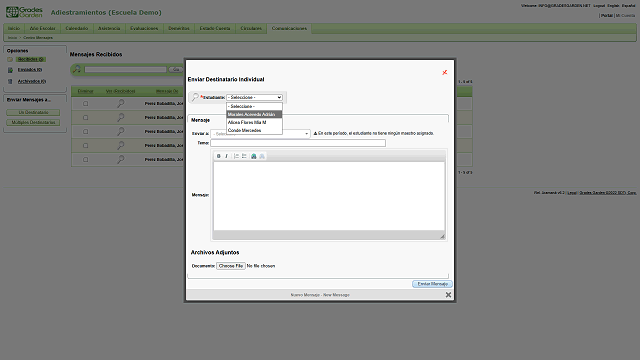
Task: Click the folder icon beside Recibidos
Action: (10, 60)
